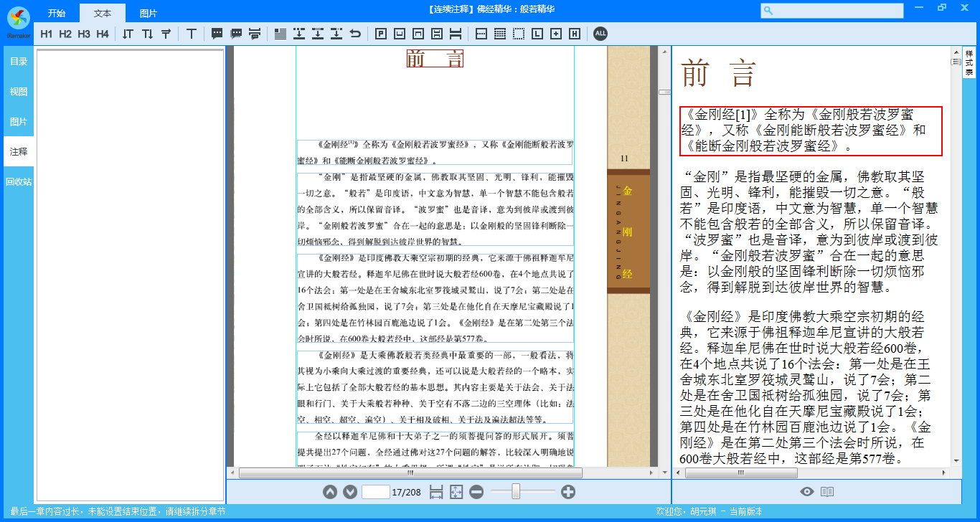
Task: Toggle fit-to-page view icon
Action: [x=456, y=492]
